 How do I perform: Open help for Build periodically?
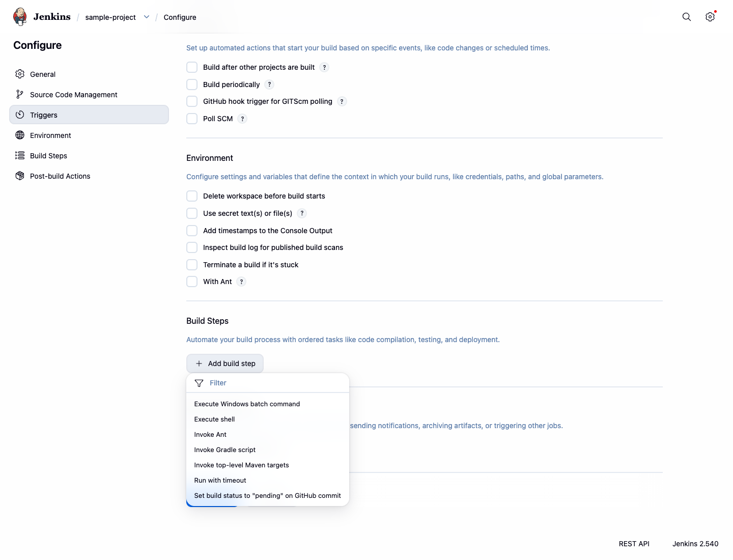click(269, 85)
